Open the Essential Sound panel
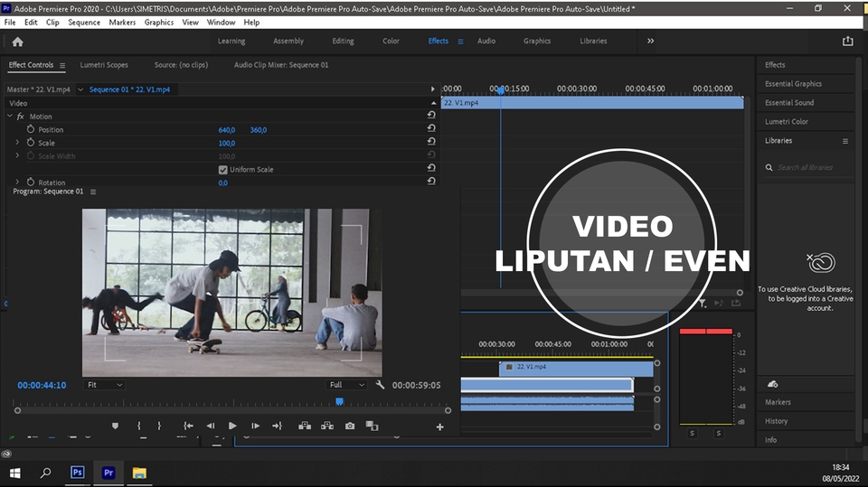This screenshot has height=487, width=868. tap(789, 102)
